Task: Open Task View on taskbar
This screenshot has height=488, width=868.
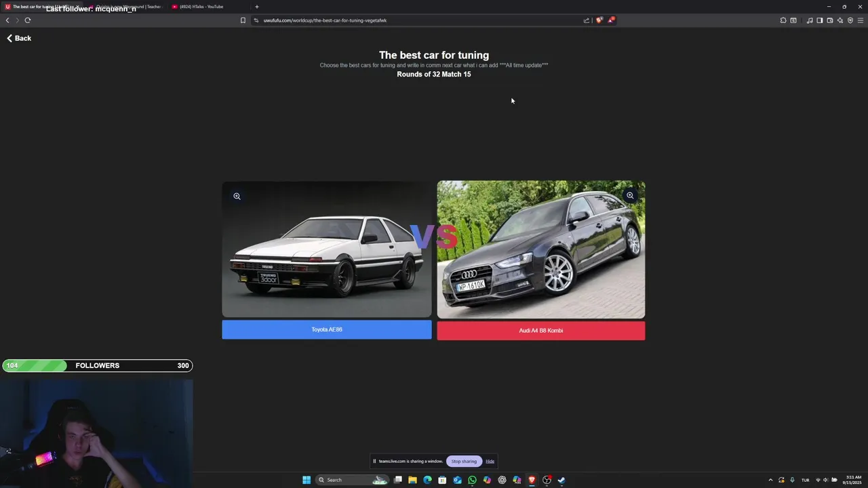Action: coord(398,480)
